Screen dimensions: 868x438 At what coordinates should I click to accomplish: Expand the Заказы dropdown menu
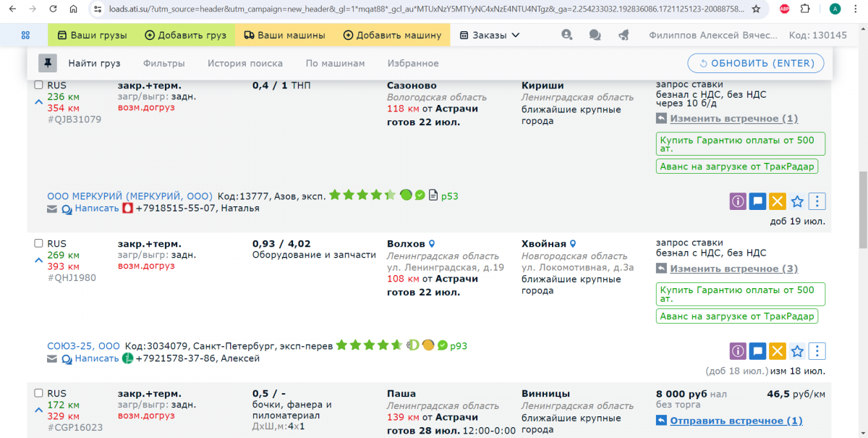click(x=490, y=35)
